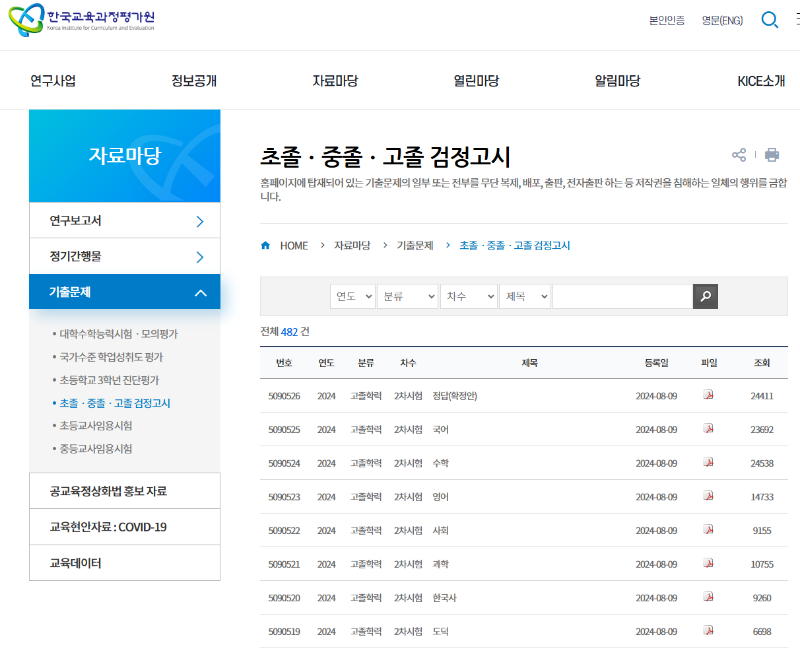
Task: Open the 분류 category dropdown
Action: point(408,296)
